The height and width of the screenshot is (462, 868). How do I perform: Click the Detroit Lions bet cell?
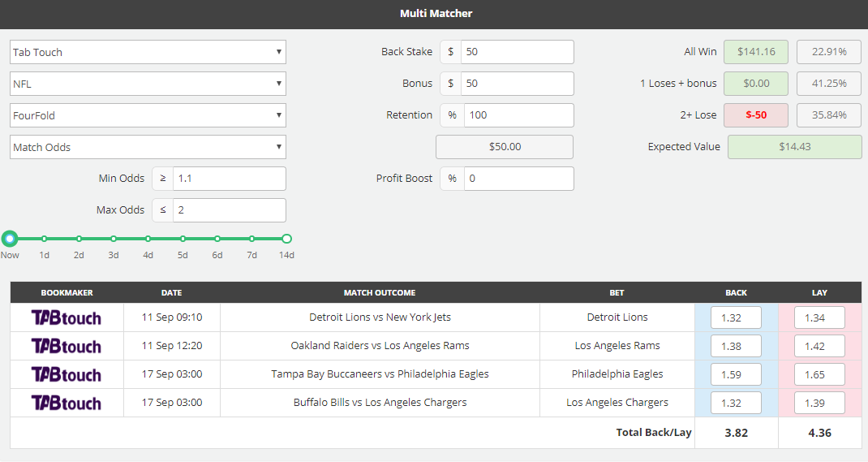click(617, 317)
